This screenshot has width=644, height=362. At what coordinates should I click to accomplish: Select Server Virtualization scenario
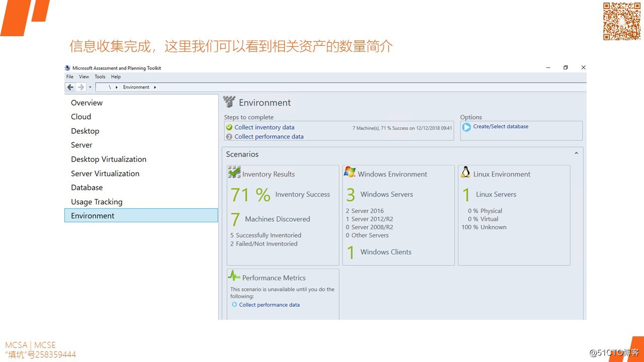[141, 173]
